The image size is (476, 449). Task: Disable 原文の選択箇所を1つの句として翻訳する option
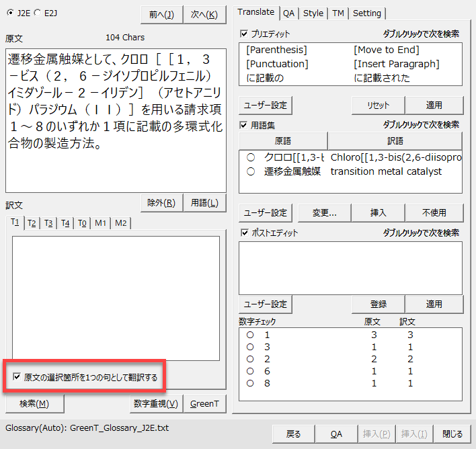point(17,377)
